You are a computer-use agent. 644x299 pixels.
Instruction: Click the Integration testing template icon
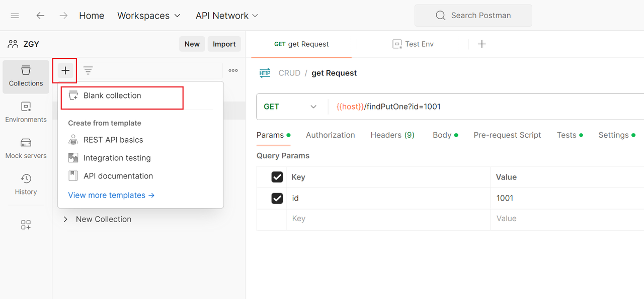point(73,158)
